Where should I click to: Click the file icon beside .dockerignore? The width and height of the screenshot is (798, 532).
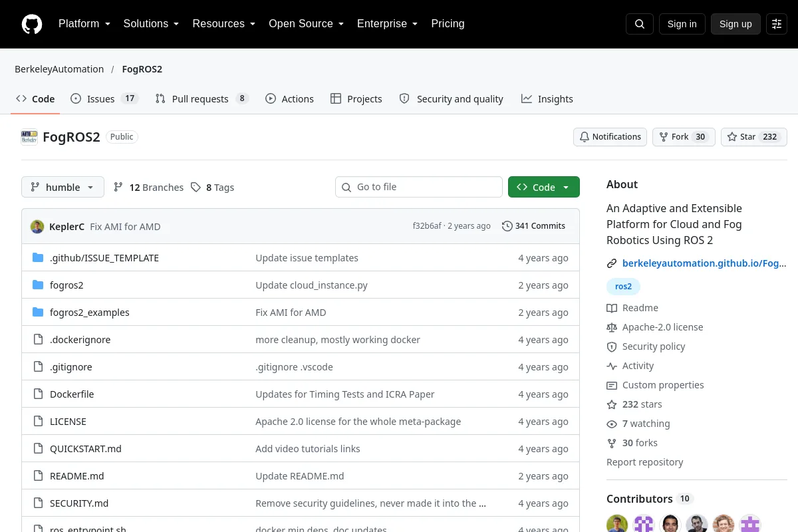pos(38,339)
